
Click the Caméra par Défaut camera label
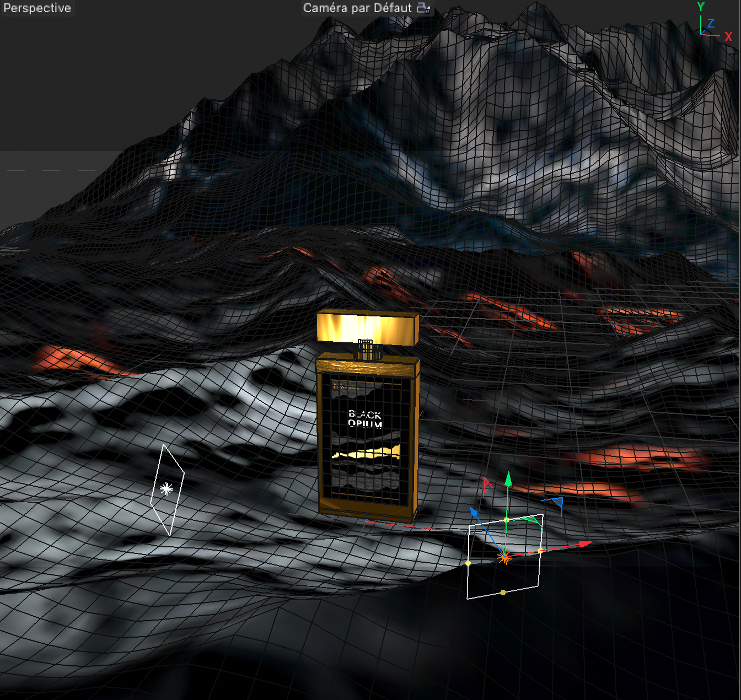pyautogui.click(x=357, y=8)
